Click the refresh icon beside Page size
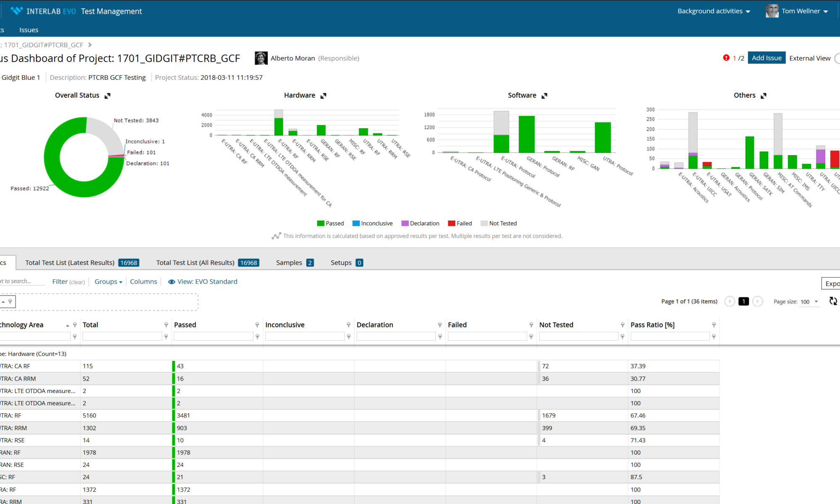Screen dimensions: 840x504 point(833,301)
